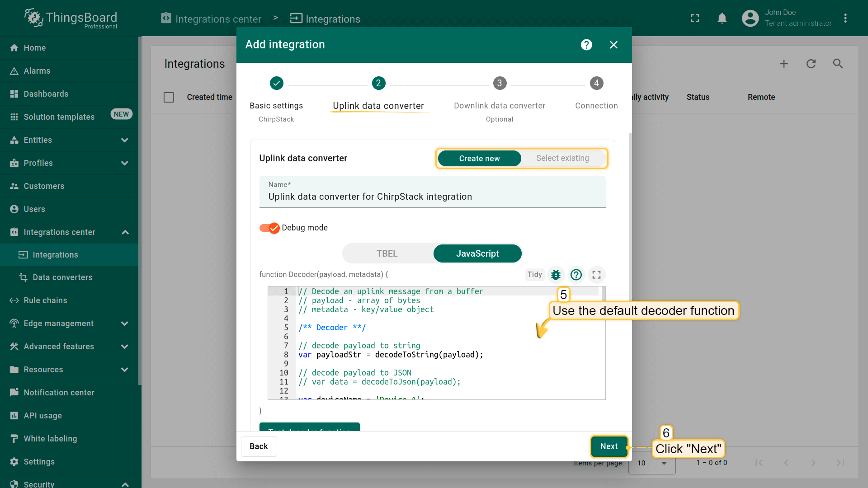The height and width of the screenshot is (488, 868).
Task: Click the debug bug icon above the editor
Action: (556, 275)
